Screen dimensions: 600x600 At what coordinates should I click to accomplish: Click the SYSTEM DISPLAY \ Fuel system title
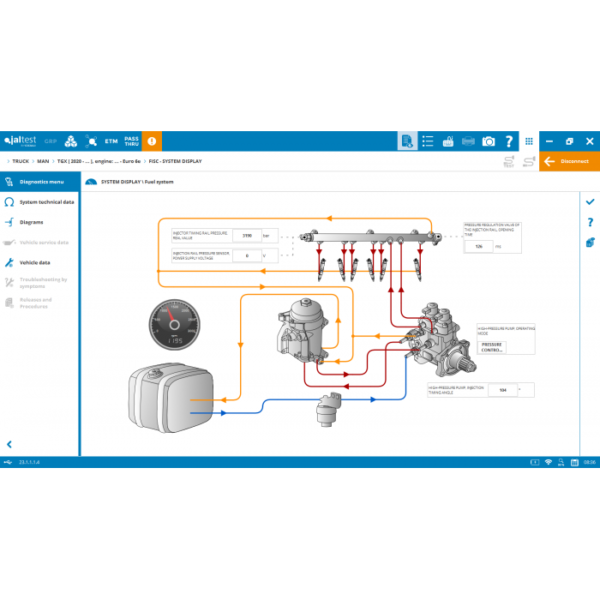pos(137,182)
